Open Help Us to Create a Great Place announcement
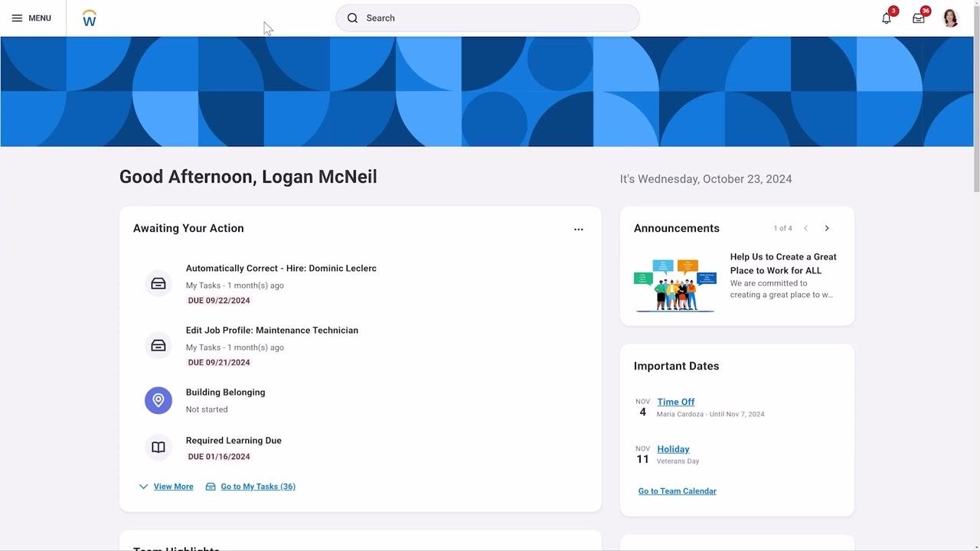Image resolution: width=980 pixels, height=551 pixels. [783, 264]
